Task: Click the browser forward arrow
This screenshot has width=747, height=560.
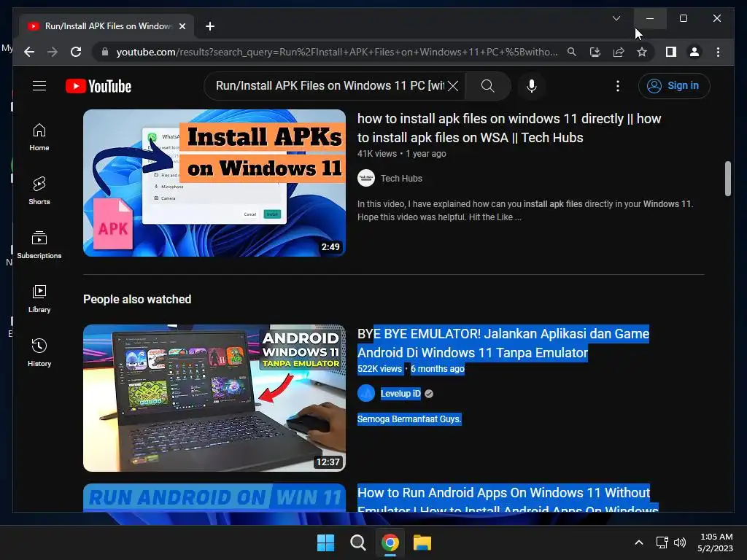Action: pos(53,52)
